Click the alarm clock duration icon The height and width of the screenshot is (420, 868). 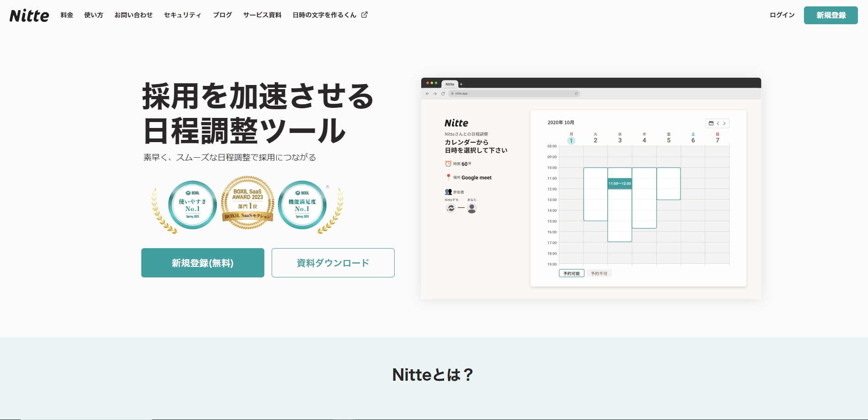click(448, 164)
